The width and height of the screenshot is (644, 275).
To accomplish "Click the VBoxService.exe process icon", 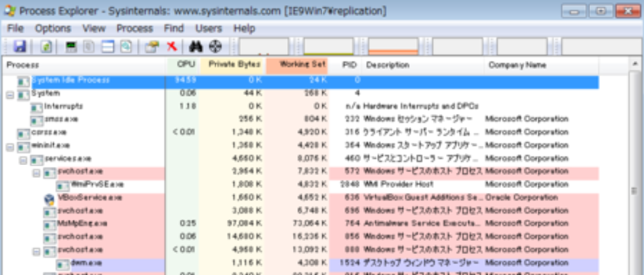I will (50, 199).
